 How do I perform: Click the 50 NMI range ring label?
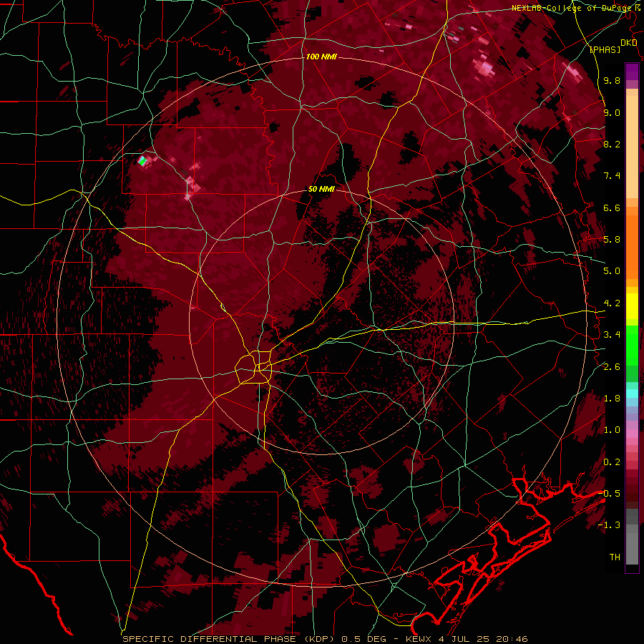click(x=321, y=190)
